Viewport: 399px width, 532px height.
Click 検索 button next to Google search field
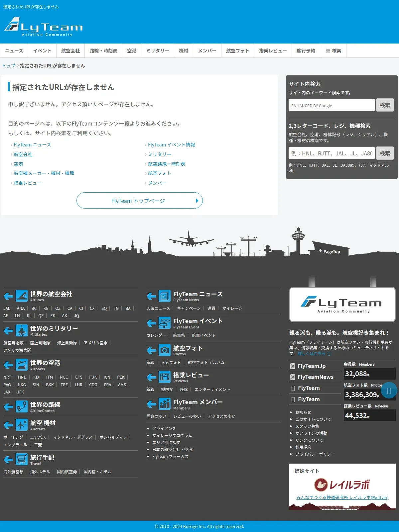pyautogui.click(x=385, y=105)
